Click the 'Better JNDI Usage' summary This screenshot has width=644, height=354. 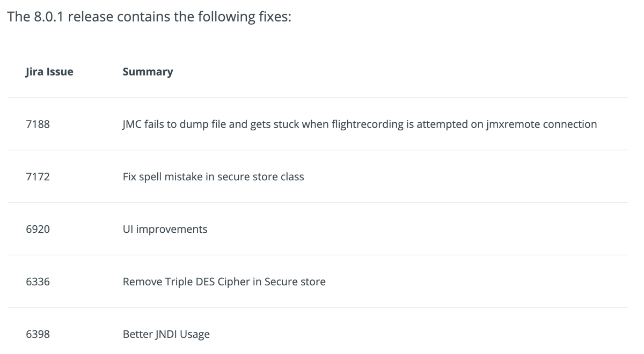point(166,335)
